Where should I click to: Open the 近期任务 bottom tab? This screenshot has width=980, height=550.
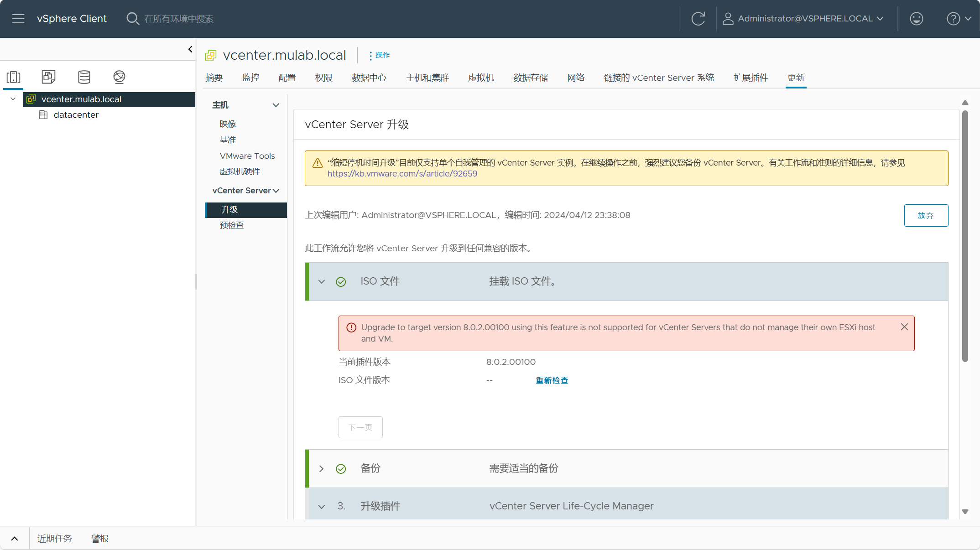point(54,539)
